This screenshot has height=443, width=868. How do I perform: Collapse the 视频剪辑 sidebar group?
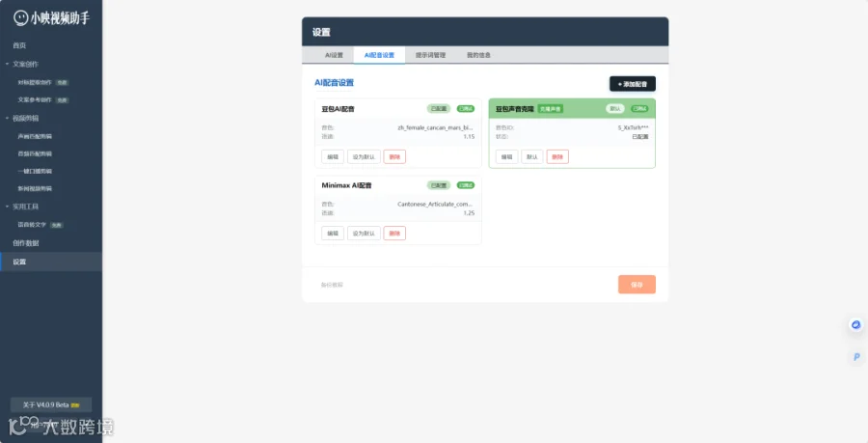pos(7,118)
